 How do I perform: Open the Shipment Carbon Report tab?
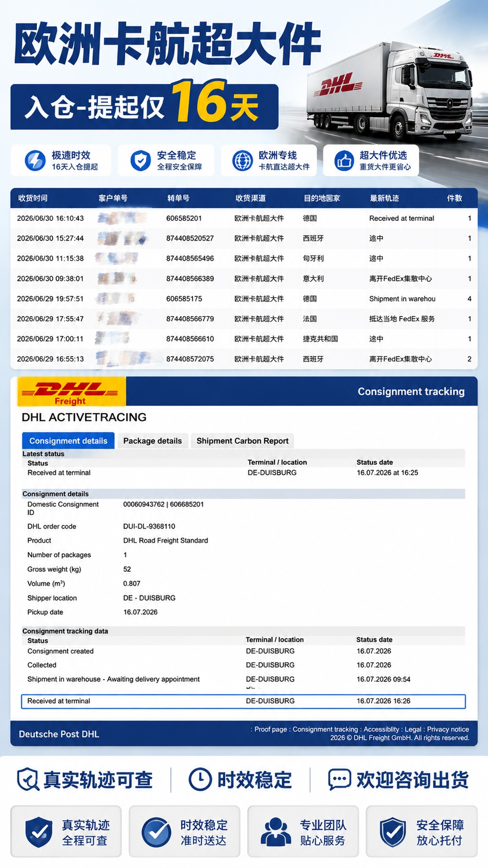coord(242,441)
